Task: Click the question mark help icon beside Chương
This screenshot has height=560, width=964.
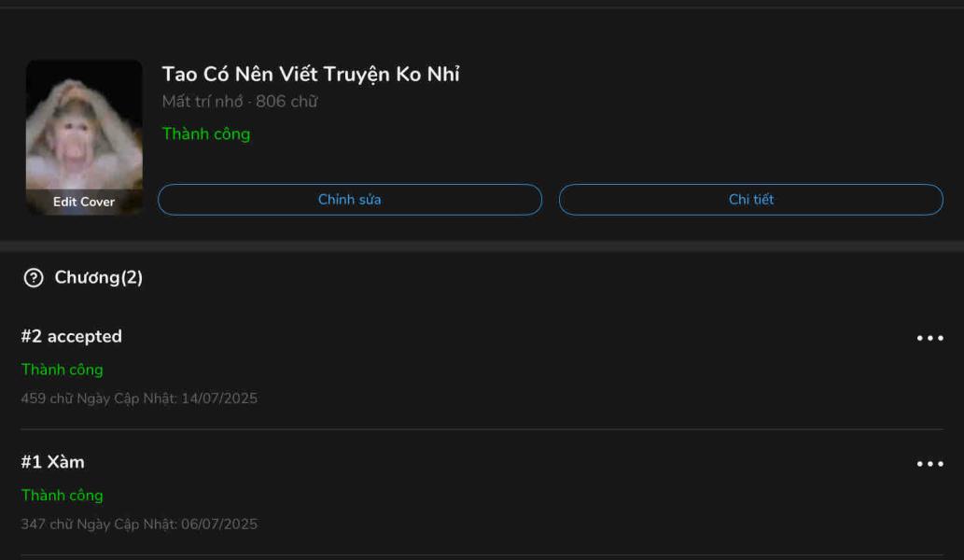Action: (x=34, y=278)
